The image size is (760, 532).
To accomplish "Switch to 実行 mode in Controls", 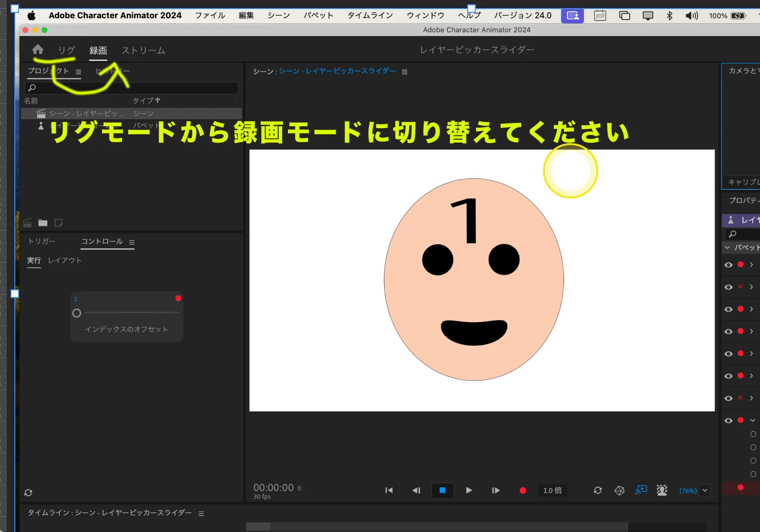I will click(34, 260).
